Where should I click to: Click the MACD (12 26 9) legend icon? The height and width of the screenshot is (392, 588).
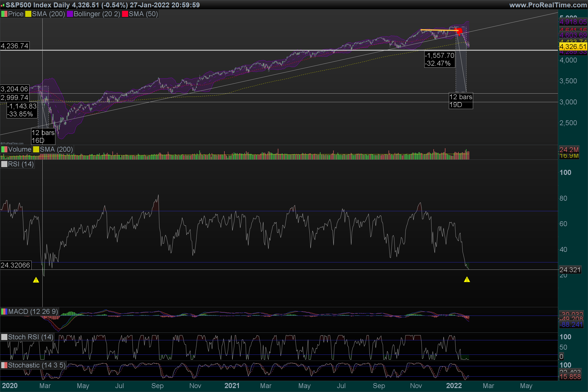(x=4, y=311)
